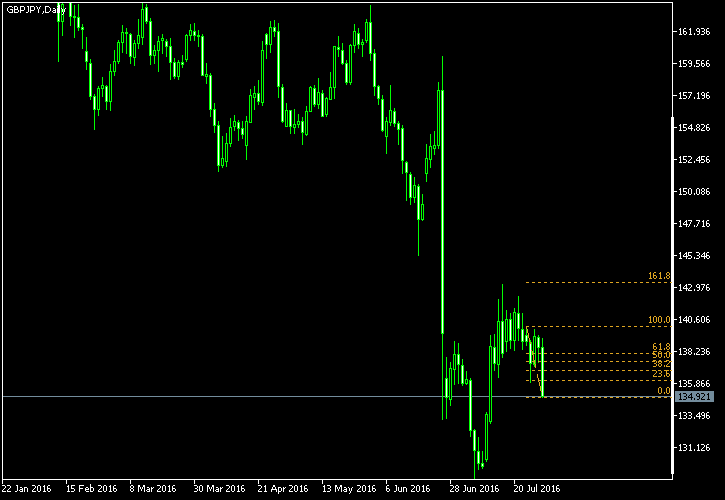
Task: Click the 133.496 price axis value
Action: coord(694,416)
